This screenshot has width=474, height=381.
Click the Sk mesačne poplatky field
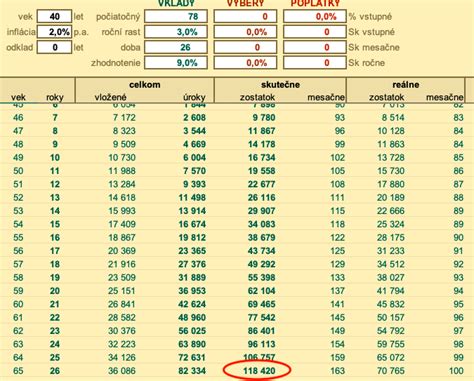pos(315,47)
